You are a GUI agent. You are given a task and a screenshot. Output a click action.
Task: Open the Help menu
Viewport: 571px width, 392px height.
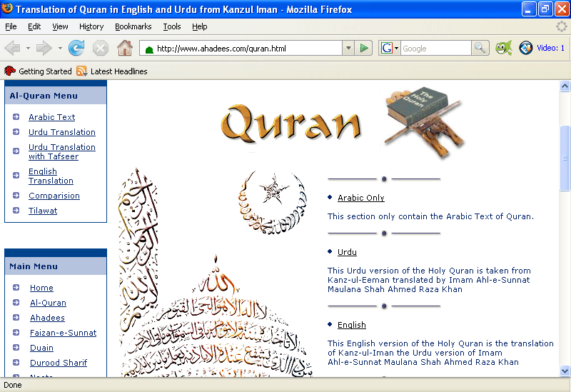(x=200, y=26)
